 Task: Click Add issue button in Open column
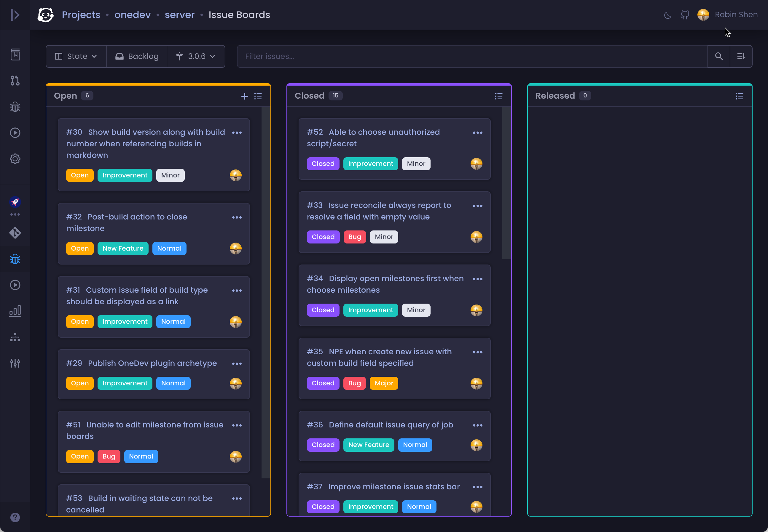coord(245,96)
